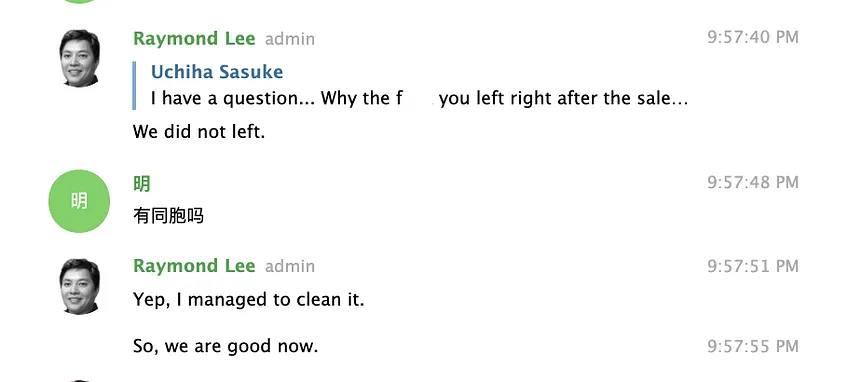Screen dimensions: 848x382
Task: Click the 9:57:55 PM timestamp
Action: click(753, 346)
